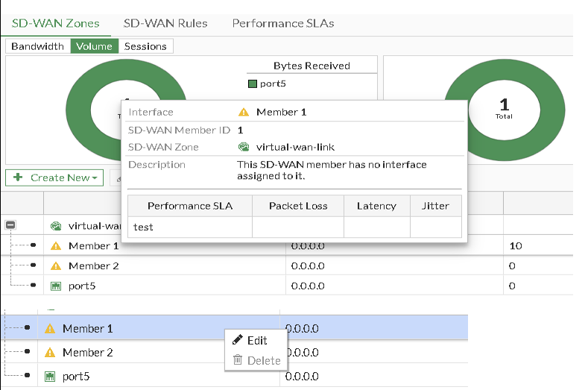
Task: Open the Create New dropdown arrow
Action: pos(95,178)
